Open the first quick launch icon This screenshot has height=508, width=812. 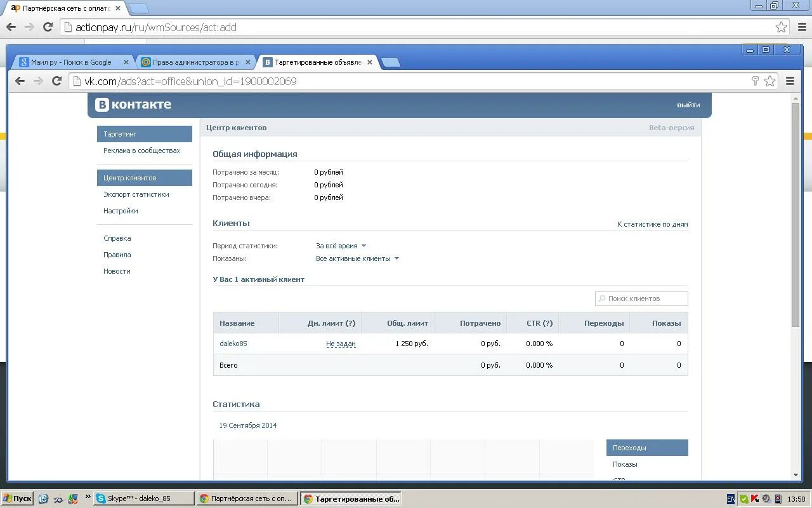(x=43, y=499)
